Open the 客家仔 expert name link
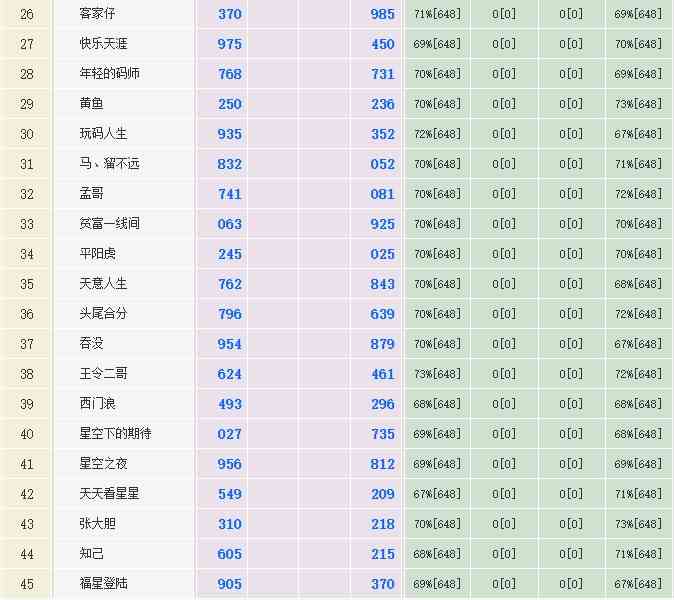 97,14
